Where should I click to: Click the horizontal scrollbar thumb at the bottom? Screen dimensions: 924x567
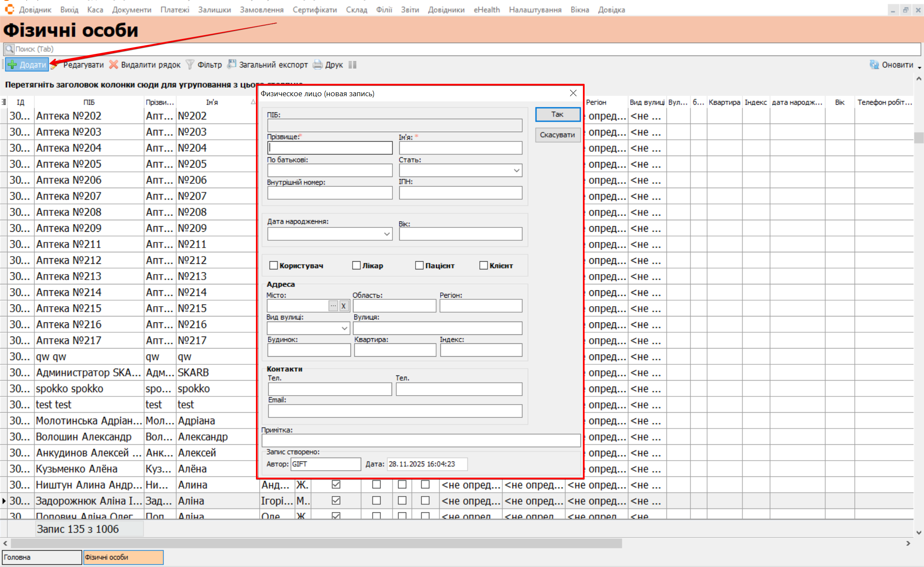(317, 543)
